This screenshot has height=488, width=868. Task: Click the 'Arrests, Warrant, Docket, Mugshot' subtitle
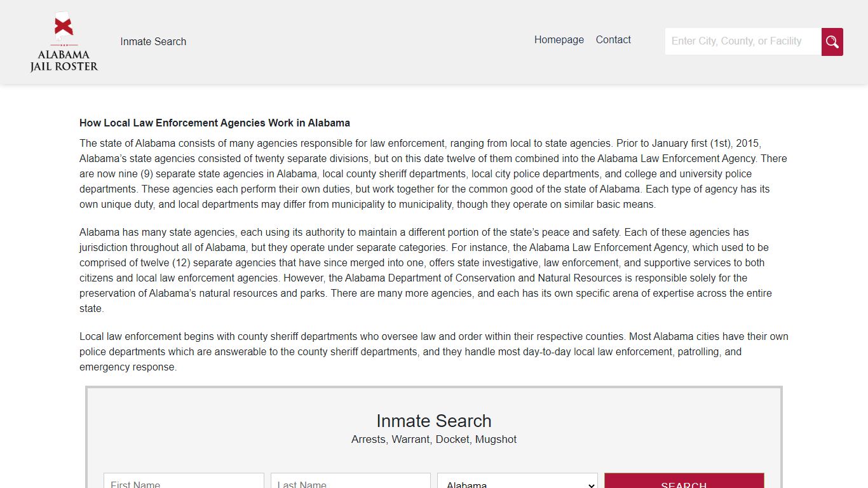click(x=434, y=439)
